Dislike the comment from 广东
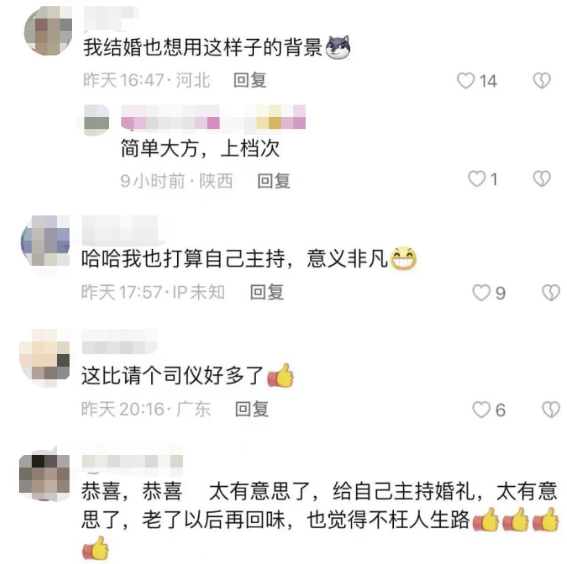Image resolution: width=567 pixels, height=564 pixels. (x=551, y=410)
